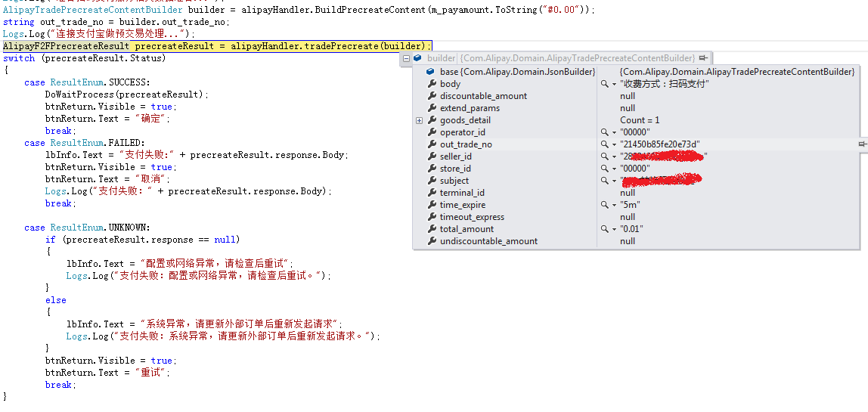The image size is (868, 412).
Task: Open the magnifier visualizer for time_expire
Action: [x=605, y=205]
